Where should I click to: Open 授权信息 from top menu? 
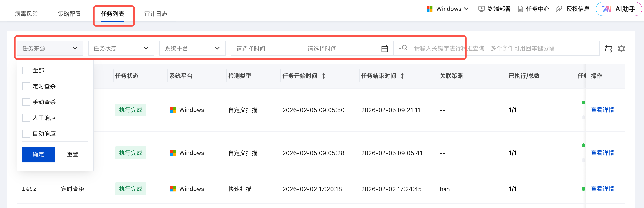[573, 9]
